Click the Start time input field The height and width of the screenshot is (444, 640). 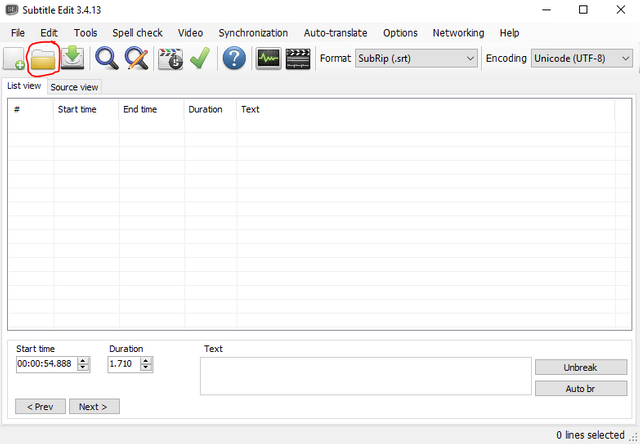click(47, 364)
